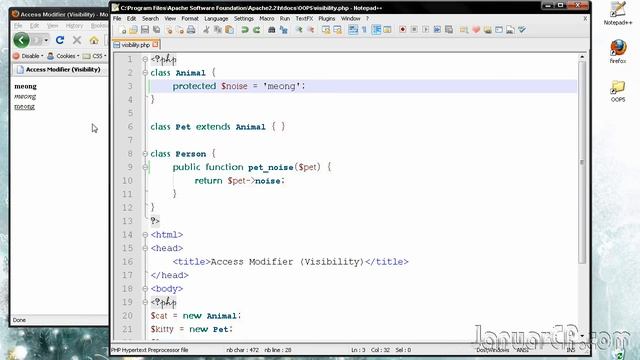Click the Save icon in Notepad++ toolbar
This screenshot has width=640, height=360.
(145, 30)
